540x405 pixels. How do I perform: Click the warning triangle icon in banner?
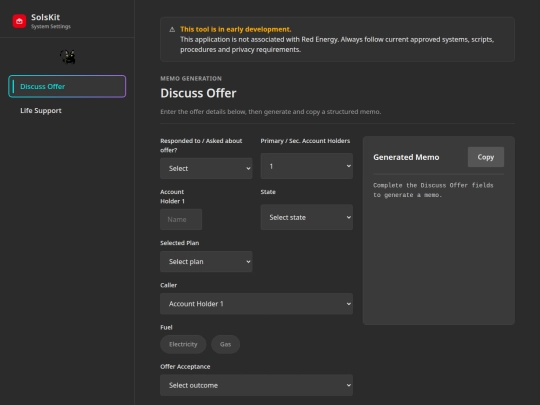tap(172, 30)
